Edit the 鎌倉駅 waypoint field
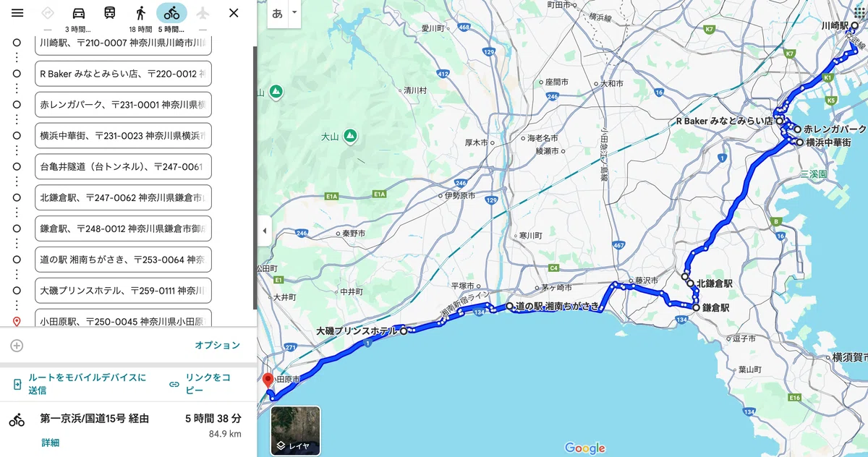 tap(123, 228)
